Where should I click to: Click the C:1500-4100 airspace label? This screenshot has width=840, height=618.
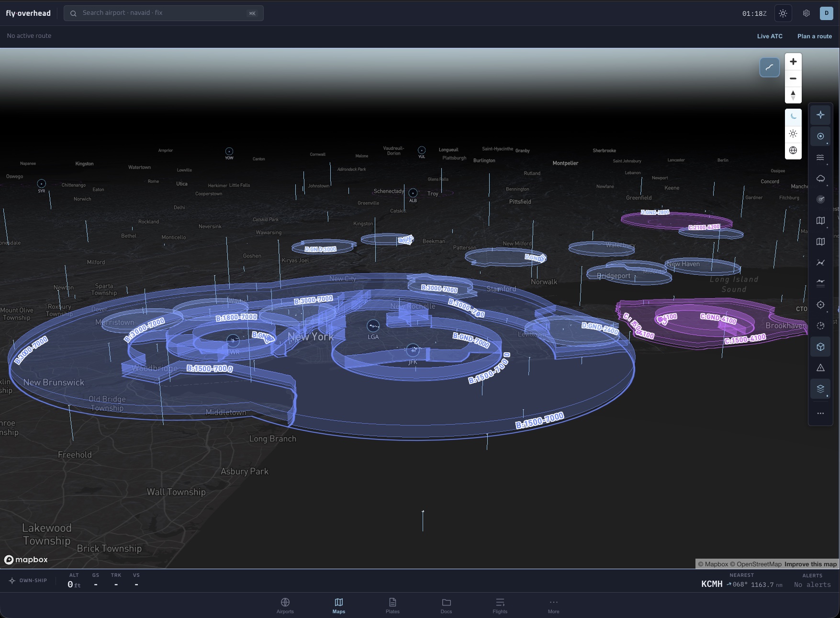[745, 339]
